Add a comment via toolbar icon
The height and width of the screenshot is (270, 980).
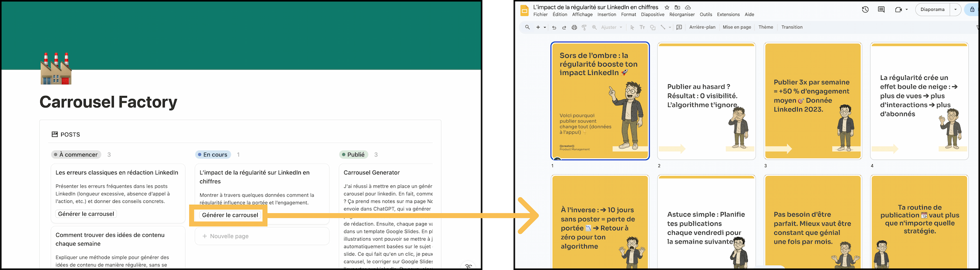coord(679,27)
